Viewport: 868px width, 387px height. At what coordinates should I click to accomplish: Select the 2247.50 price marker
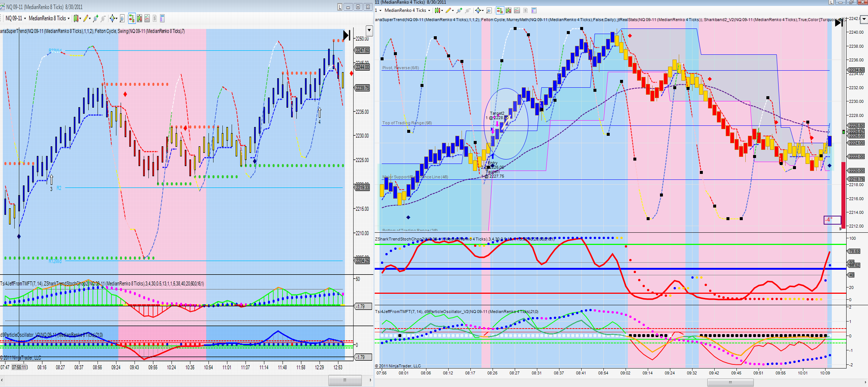pyautogui.click(x=362, y=50)
